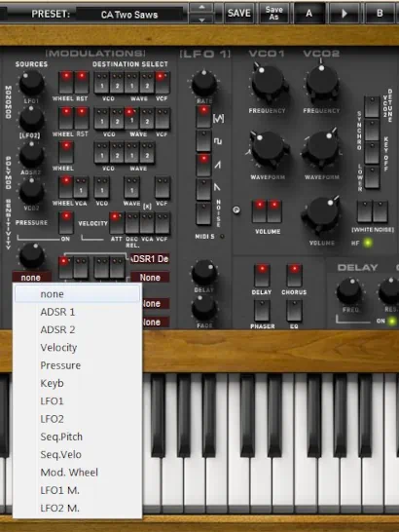Toggle the white noise HF green LED
This screenshot has height=532, width=399.
pos(368,243)
